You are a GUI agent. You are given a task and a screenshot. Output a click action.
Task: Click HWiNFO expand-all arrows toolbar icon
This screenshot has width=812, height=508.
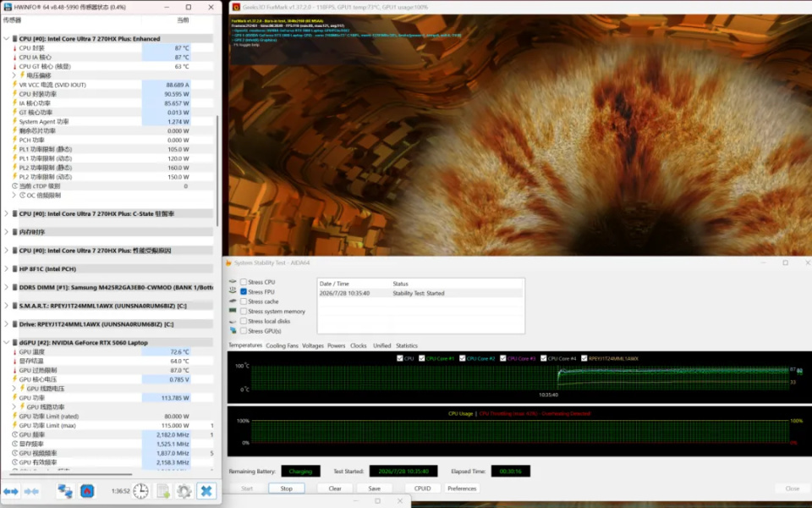point(11,491)
